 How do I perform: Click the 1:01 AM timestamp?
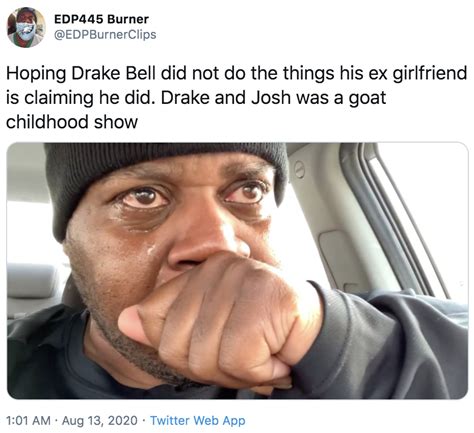(28, 421)
